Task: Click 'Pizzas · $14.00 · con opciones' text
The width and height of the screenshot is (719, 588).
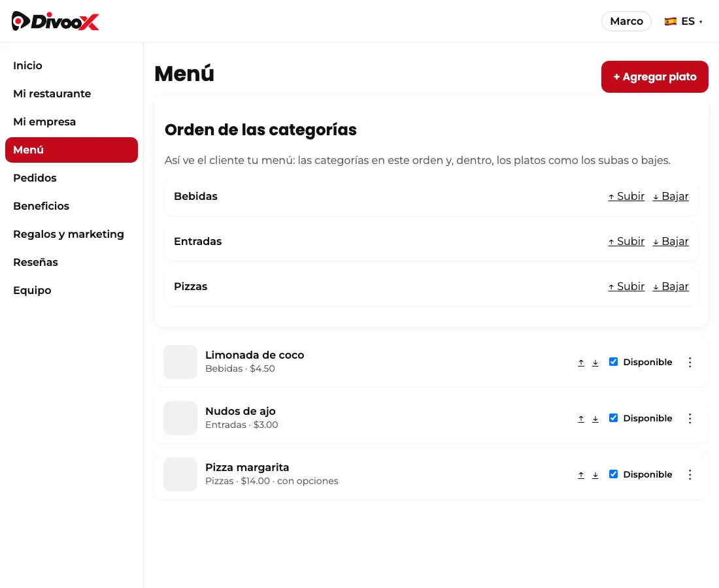Action: click(272, 481)
